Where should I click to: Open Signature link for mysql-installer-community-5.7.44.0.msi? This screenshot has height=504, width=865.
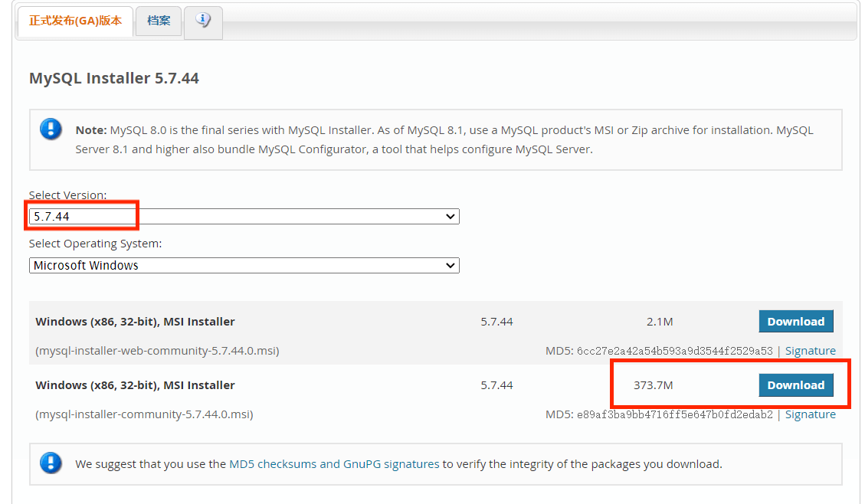tap(810, 414)
